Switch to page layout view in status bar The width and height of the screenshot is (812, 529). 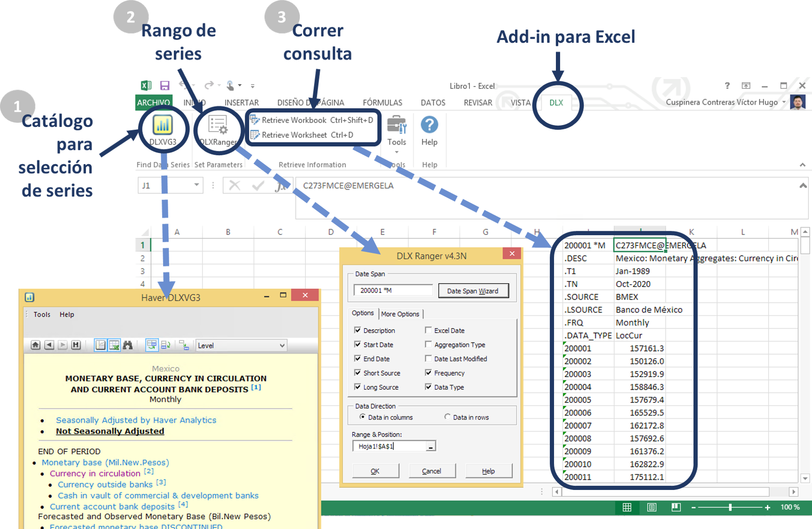click(x=652, y=507)
